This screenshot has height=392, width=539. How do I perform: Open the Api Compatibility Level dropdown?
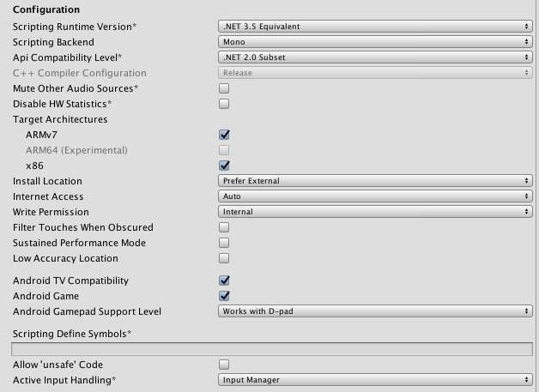(375, 57)
